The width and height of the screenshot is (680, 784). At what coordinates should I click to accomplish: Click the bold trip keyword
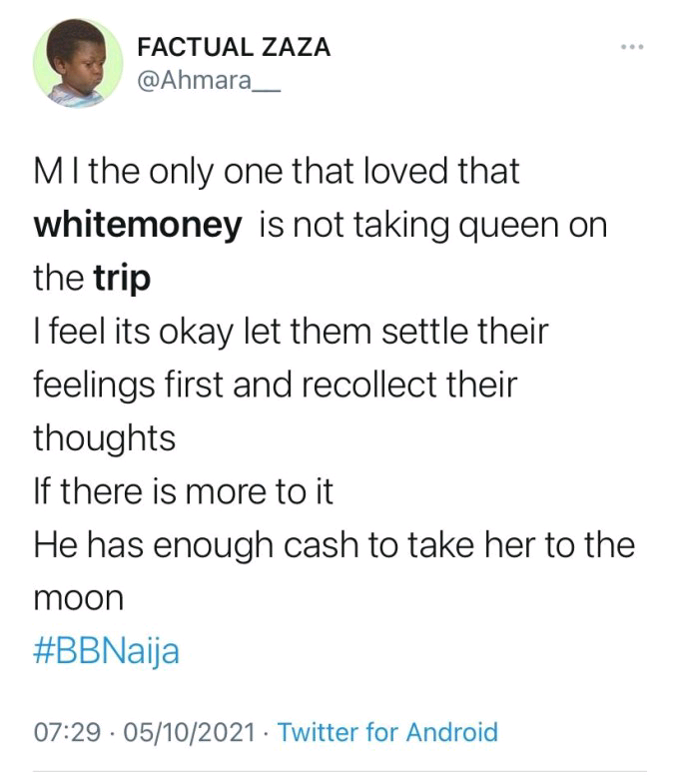click(123, 279)
